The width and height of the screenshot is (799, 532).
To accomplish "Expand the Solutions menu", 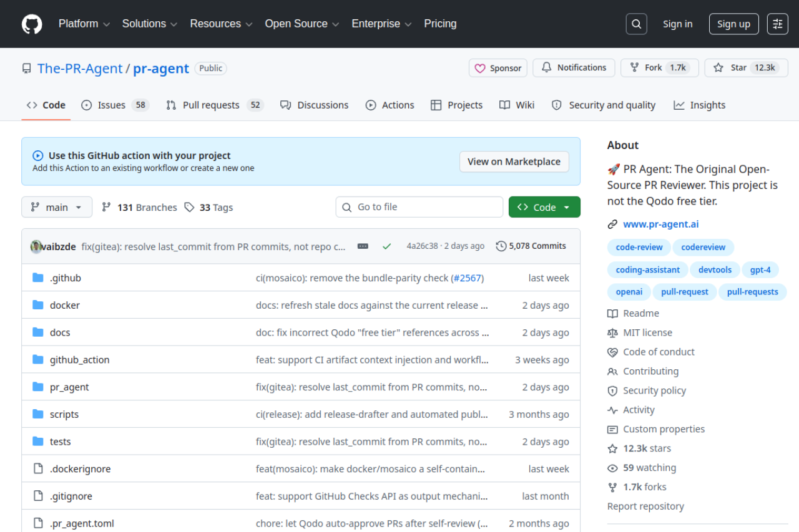I will click(150, 24).
